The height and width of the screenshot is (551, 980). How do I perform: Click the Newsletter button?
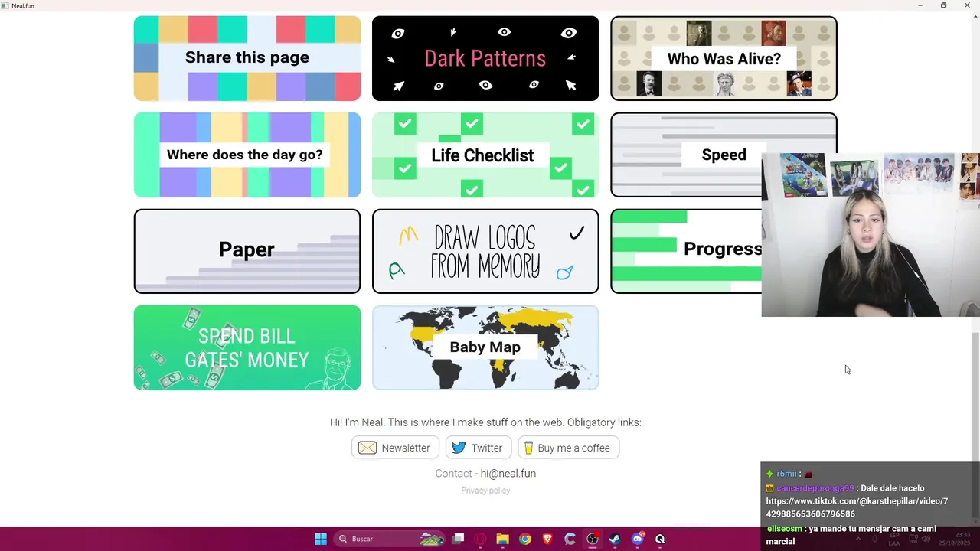[x=395, y=448]
